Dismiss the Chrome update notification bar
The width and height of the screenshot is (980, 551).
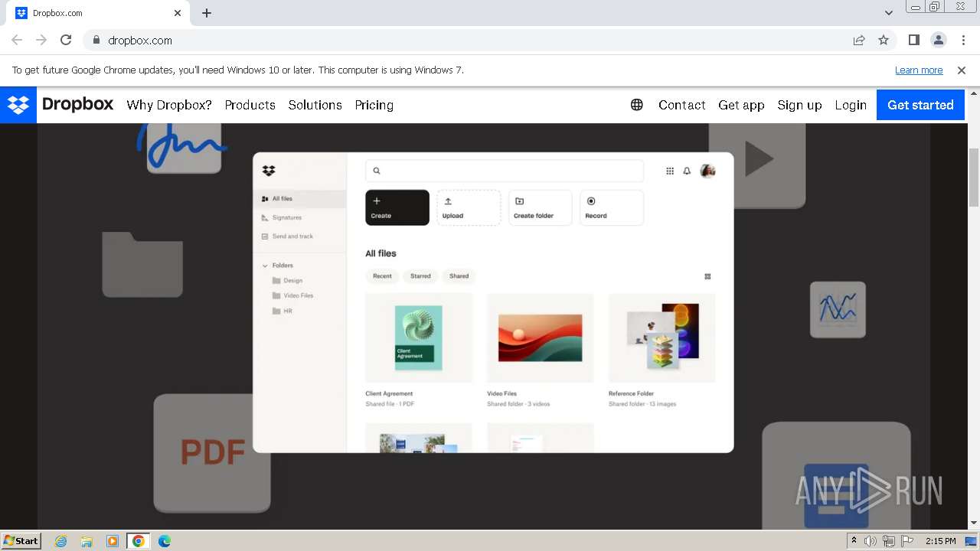962,70
